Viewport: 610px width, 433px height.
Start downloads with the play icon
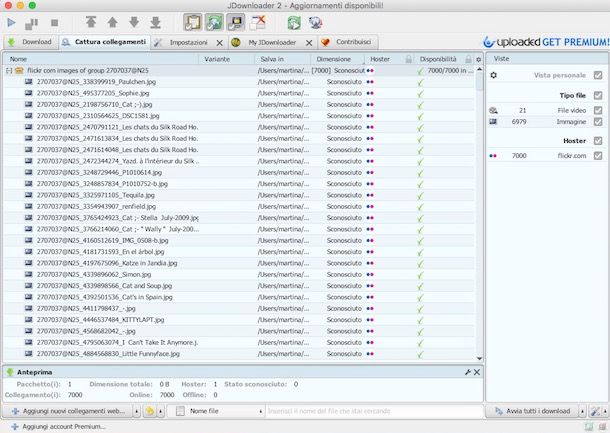[11, 23]
